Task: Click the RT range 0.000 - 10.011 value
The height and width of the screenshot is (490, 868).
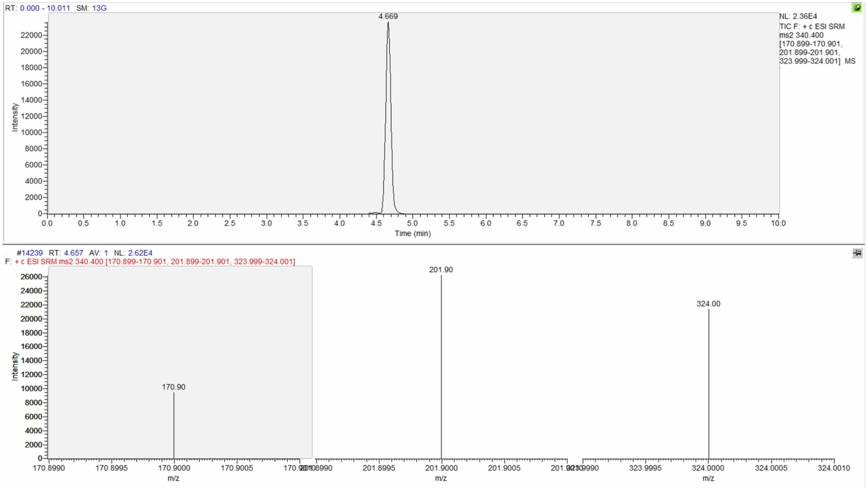Action: coord(45,8)
